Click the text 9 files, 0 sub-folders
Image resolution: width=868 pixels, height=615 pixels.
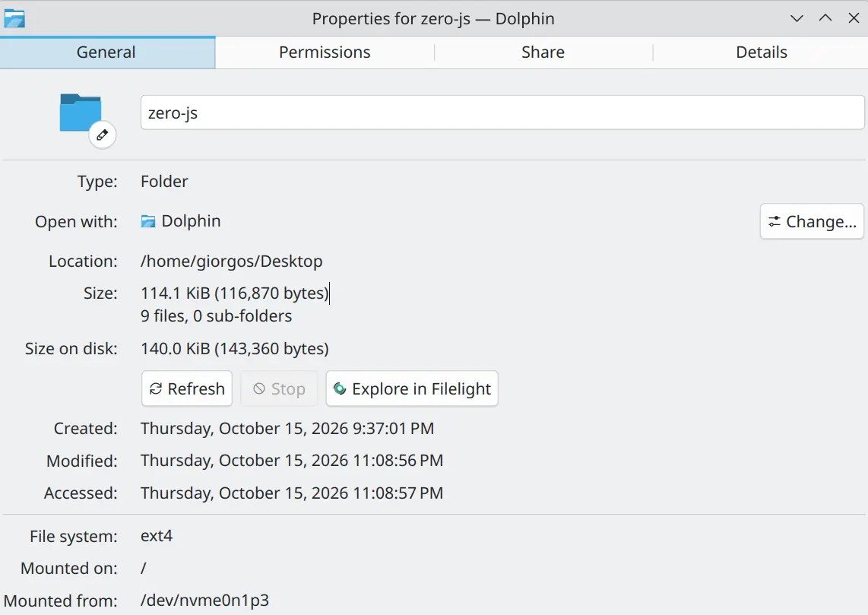[x=217, y=316]
